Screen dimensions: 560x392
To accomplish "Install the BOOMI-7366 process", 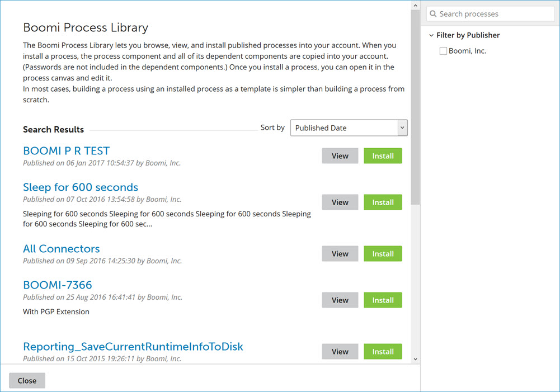I will 383,300.
